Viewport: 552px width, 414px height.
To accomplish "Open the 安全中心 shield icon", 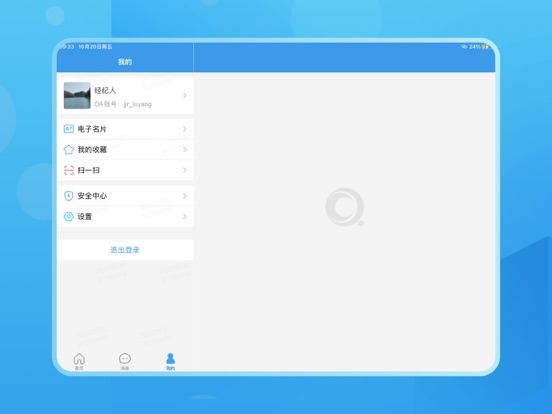I will coord(69,196).
